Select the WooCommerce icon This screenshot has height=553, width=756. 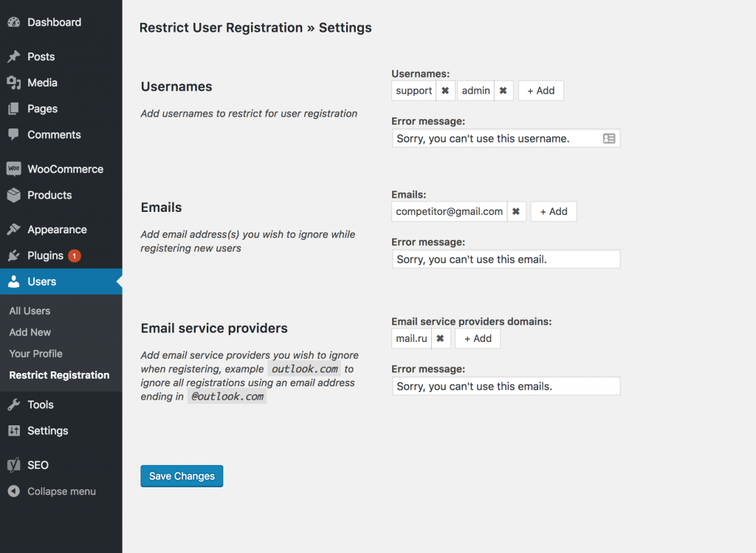[14, 169]
